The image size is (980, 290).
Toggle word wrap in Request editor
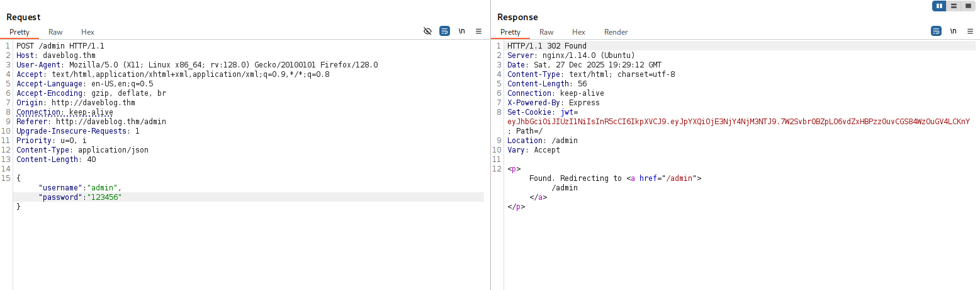point(444,31)
